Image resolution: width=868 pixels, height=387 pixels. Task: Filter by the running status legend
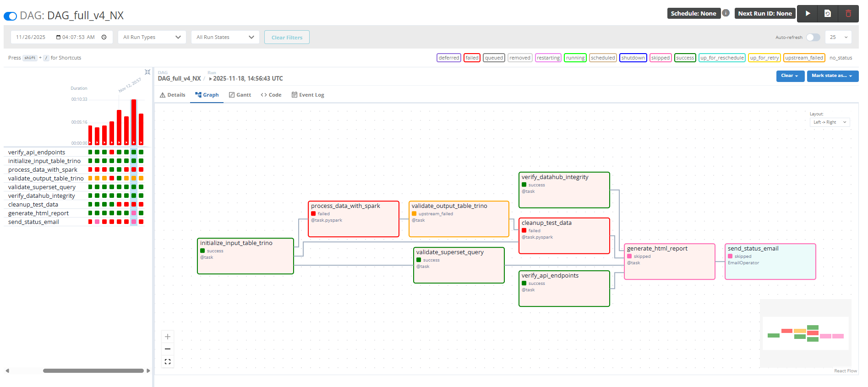(x=575, y=58)
